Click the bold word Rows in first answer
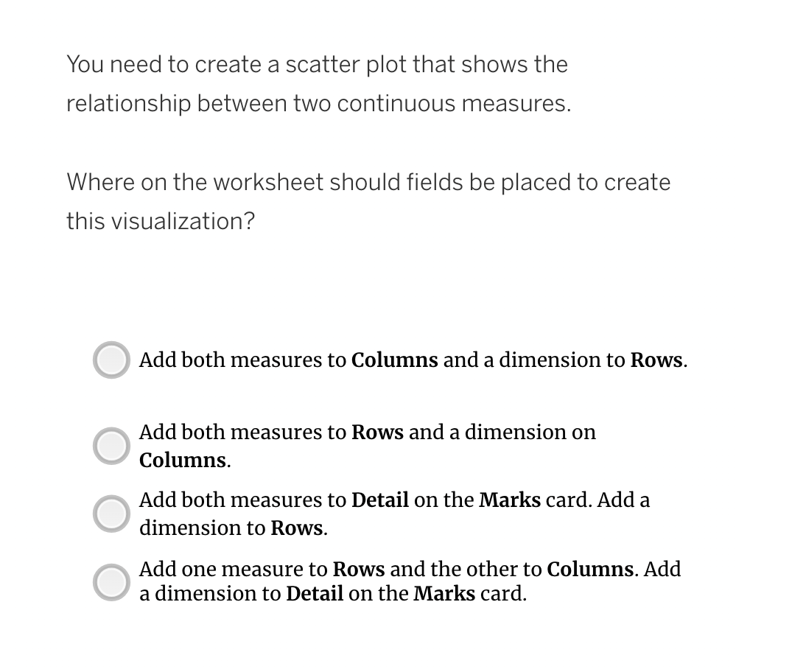Screen dimensions: 806x672 (656, 360)
